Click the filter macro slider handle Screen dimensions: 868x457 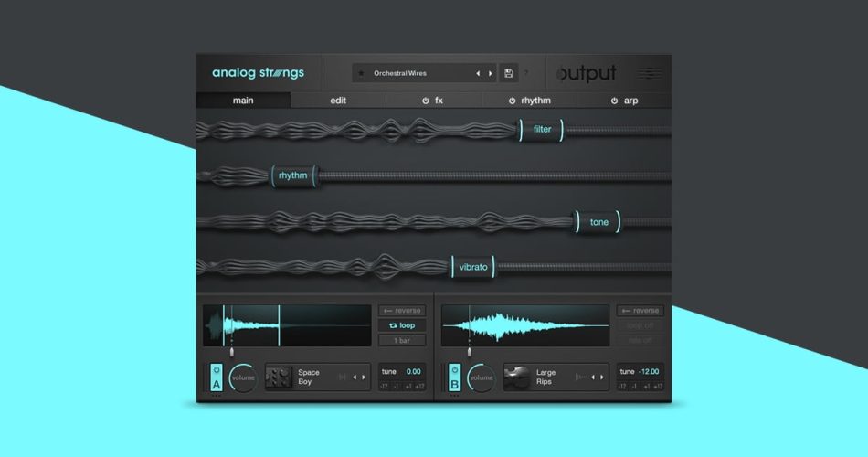(x=542, y=130)
